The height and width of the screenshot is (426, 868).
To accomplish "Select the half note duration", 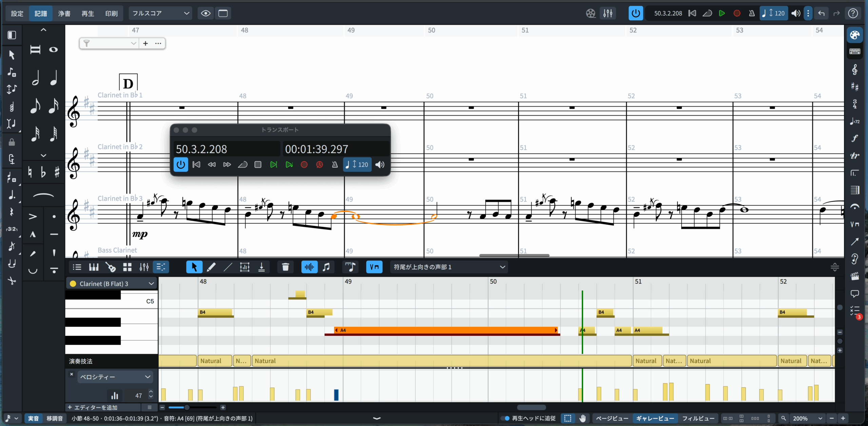I will [x=35, y=78].
